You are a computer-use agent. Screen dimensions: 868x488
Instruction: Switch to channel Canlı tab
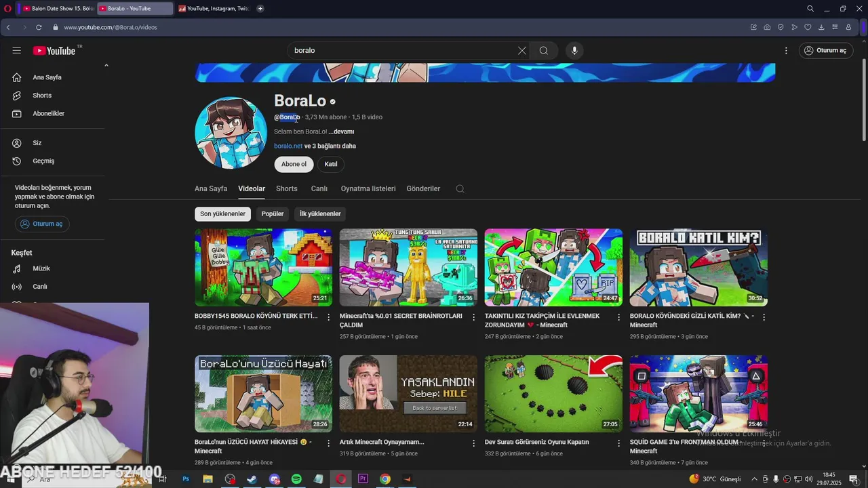[319, 188]
